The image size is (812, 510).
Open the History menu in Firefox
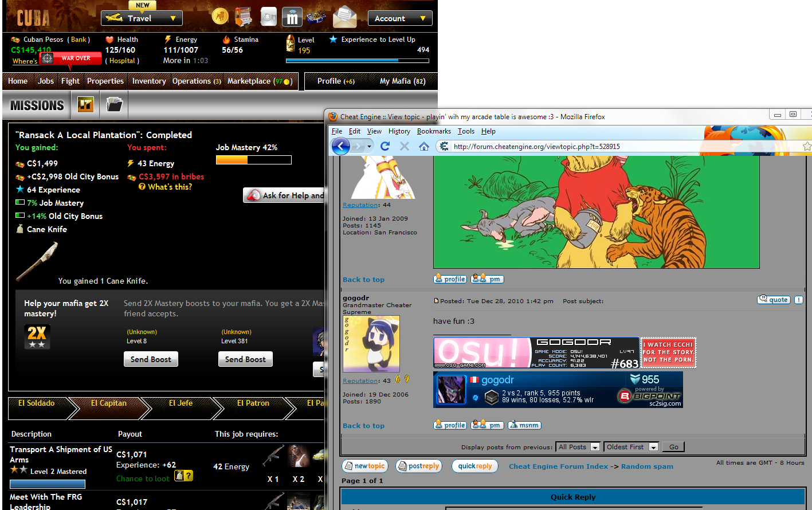[399, 131]
